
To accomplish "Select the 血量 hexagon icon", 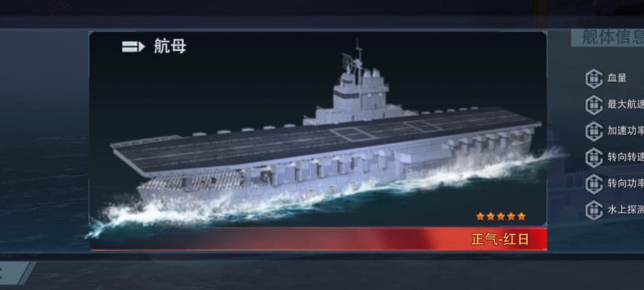I will (x=593, y=79).
